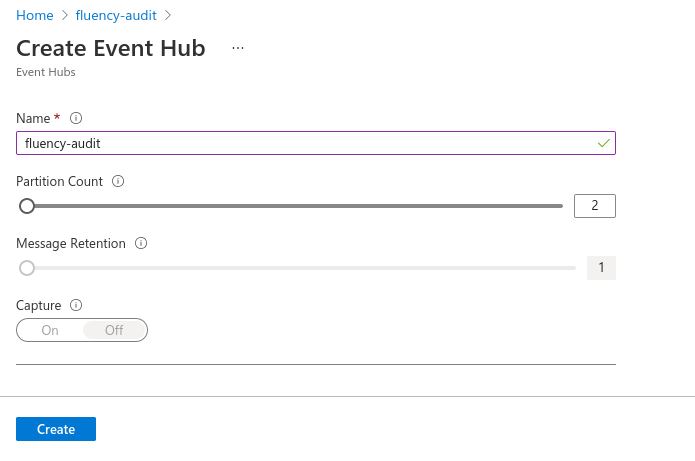Click the blue Create button
The width and height of the screenshot is (695, 461).
click(x=56, y=429)
